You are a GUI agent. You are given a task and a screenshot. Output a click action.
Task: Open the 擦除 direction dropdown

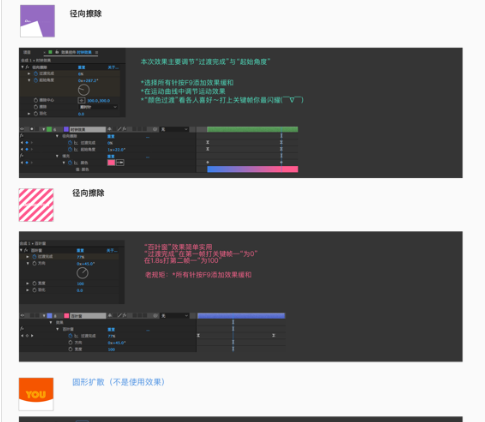[x=98, y=107]
